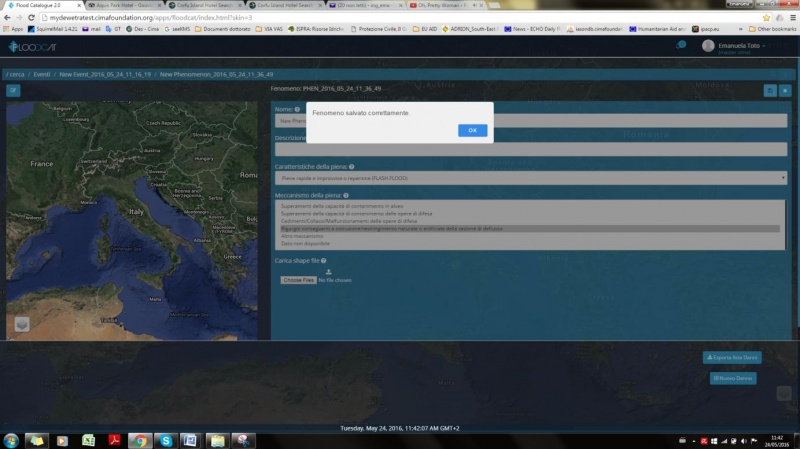This screenshot has width=800, height=449.
Task: Open News - ECHO Daily bookmark
Action: coord(532,29)
